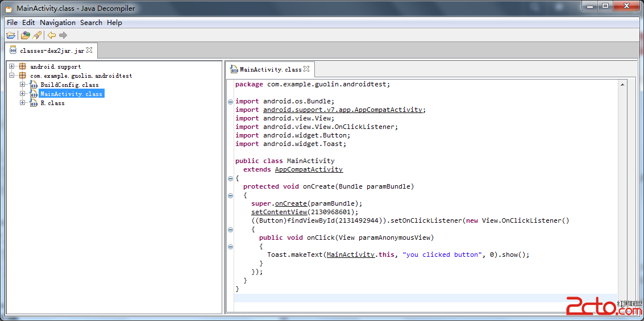Follow the AppCompatActivity link after extends
Viewport: 644px width, 321px height.
(x=309, y=169)
